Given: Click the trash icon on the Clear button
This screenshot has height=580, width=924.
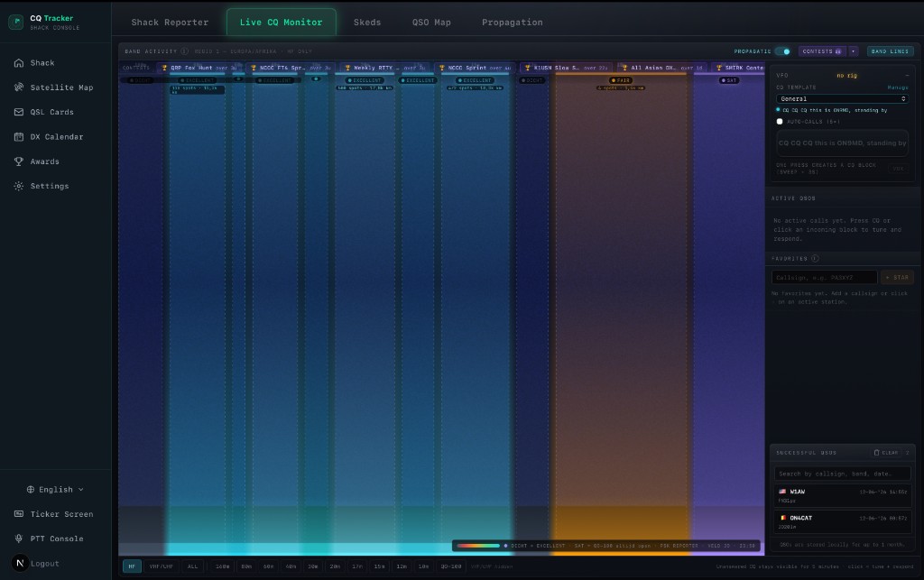Looking at the screenshot, I should click(876, 453).
